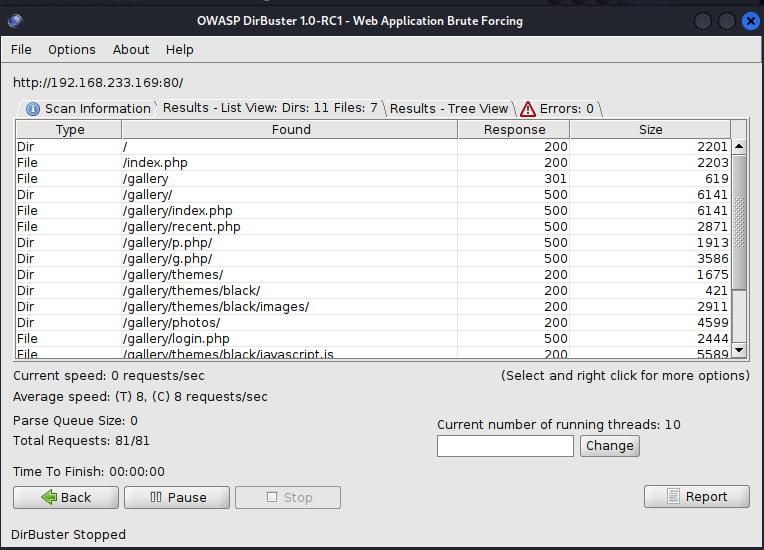Click the size value 4599 cell
The height and width of the screenshot is (550, 764).
[650, 323]
